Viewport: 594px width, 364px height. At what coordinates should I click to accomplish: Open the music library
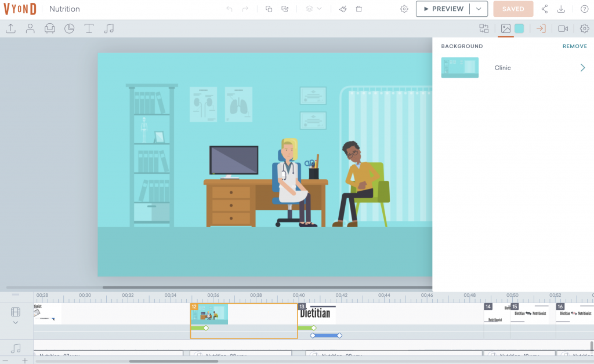click(108, 28)
